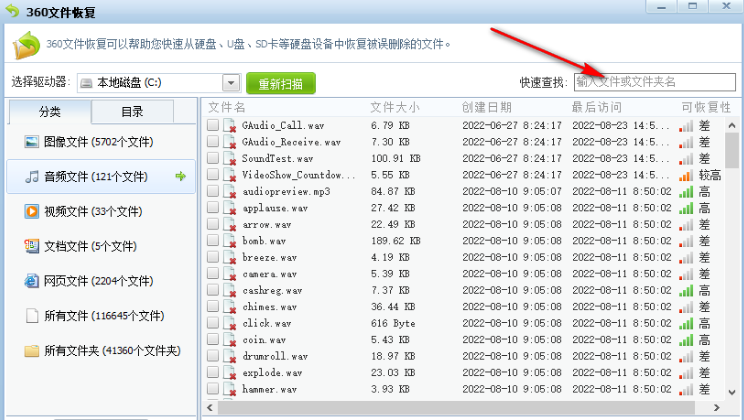Viewport: 744px width, 420px height.
Task: Sort by the 文件大小 column header
Action: coord(395,107)
